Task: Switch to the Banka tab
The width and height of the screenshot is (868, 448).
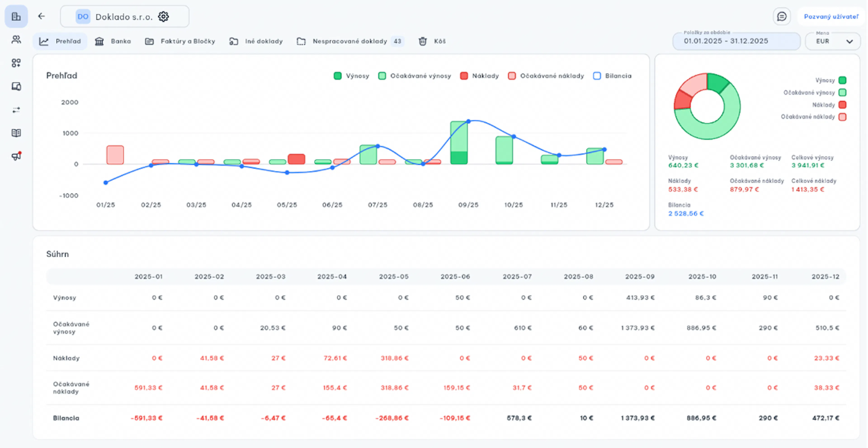Action: coord(113,41)
